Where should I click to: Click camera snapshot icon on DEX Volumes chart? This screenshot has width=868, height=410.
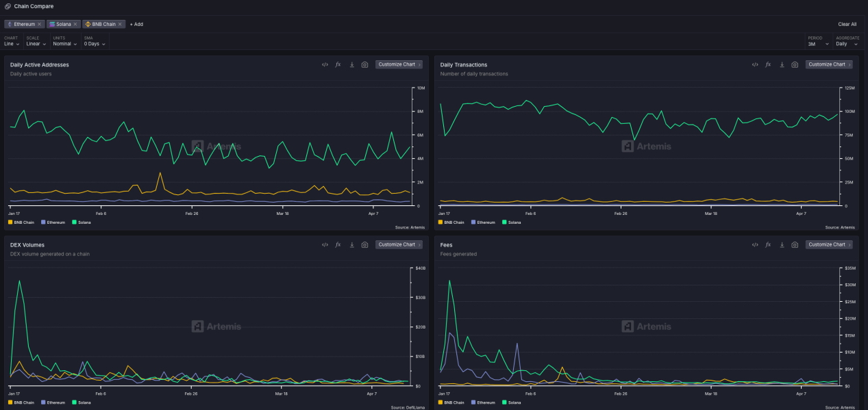(x=364, y=244)
